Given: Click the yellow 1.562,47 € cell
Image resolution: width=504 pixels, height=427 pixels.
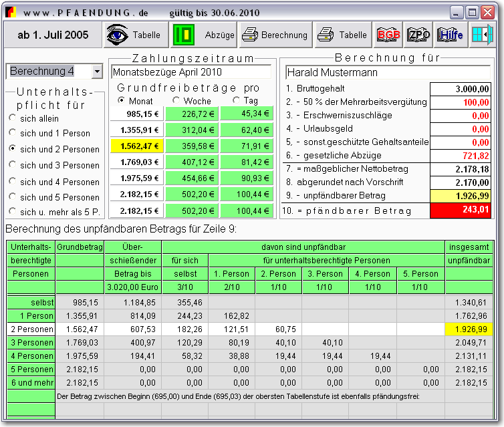Looking at the screenshot, I should click(137, 146).
